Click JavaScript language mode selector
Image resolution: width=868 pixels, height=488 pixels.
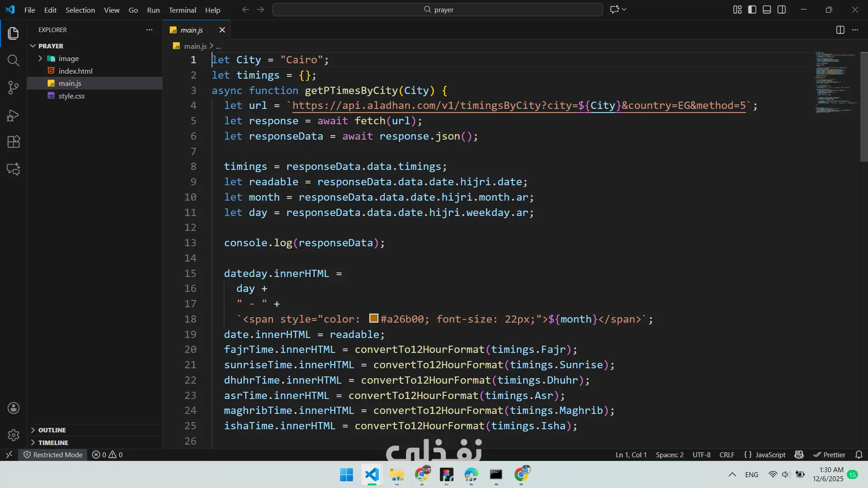[x=770, y=455]
